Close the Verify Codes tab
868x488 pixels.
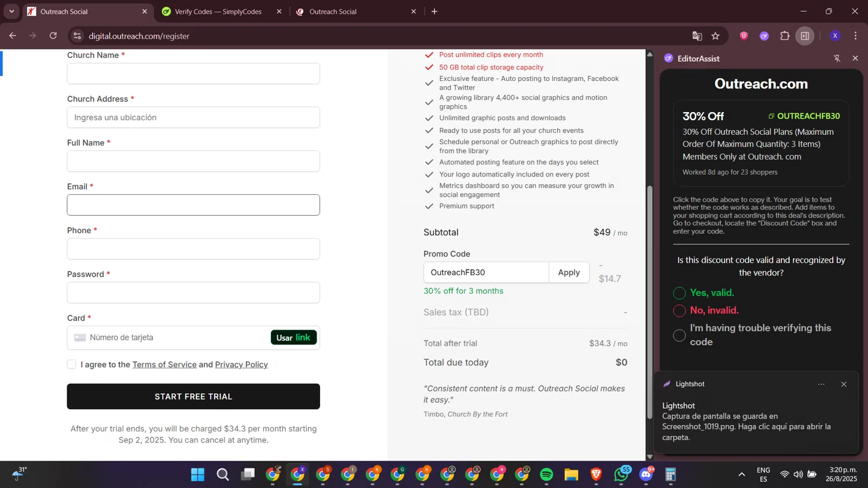point(279,12)
